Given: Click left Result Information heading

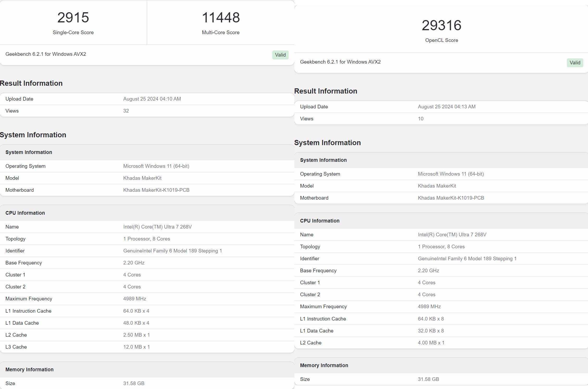Looking at the screenshot, I should click(31, 83).
